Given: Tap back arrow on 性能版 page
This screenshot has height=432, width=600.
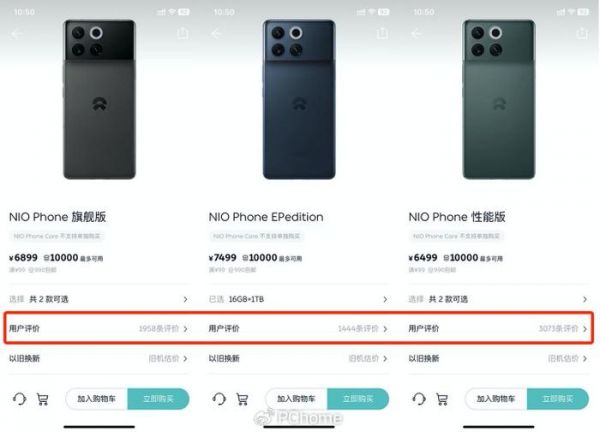Looking at the screenshot, I should point(416,34).
